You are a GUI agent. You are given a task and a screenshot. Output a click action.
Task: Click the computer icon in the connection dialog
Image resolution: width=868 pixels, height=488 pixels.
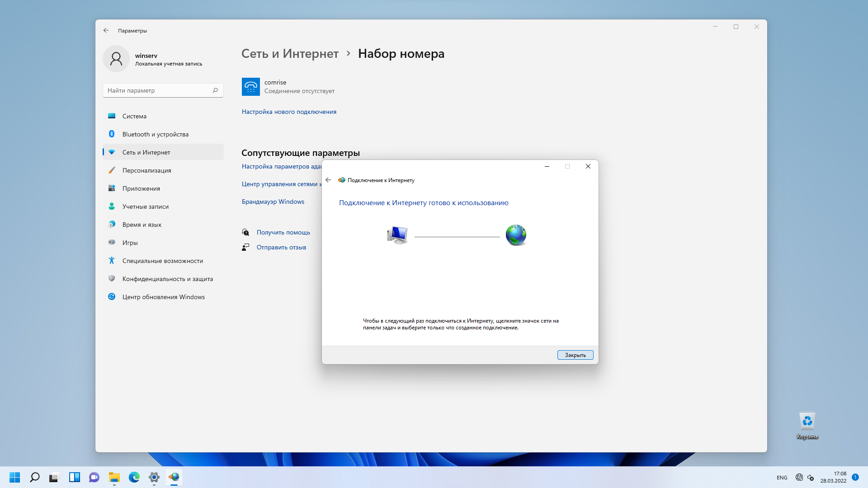(x=397, y=235)
